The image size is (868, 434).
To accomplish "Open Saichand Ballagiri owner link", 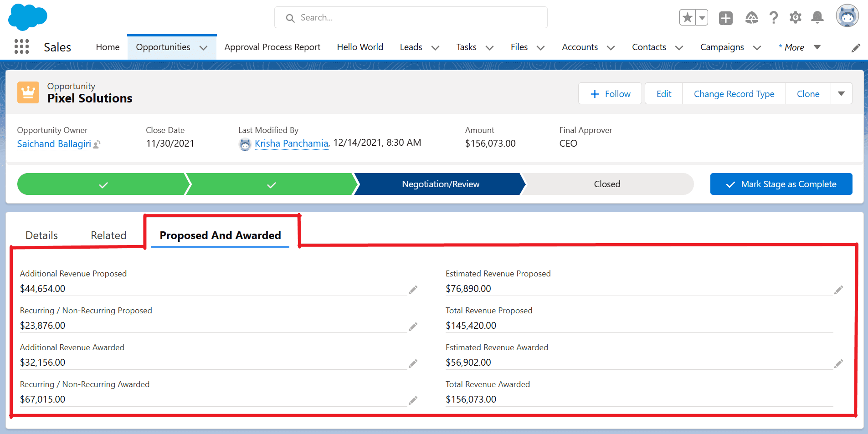I will click(x=54, y=144).
